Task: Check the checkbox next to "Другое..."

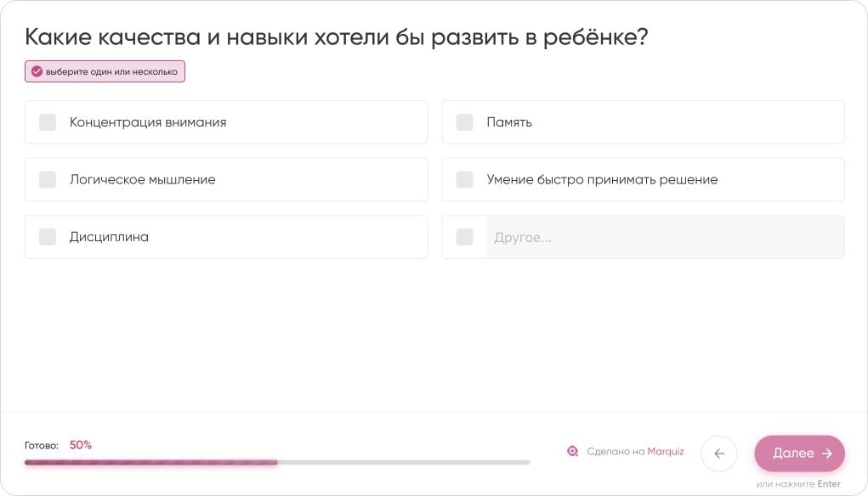Action: pos(464,237)
